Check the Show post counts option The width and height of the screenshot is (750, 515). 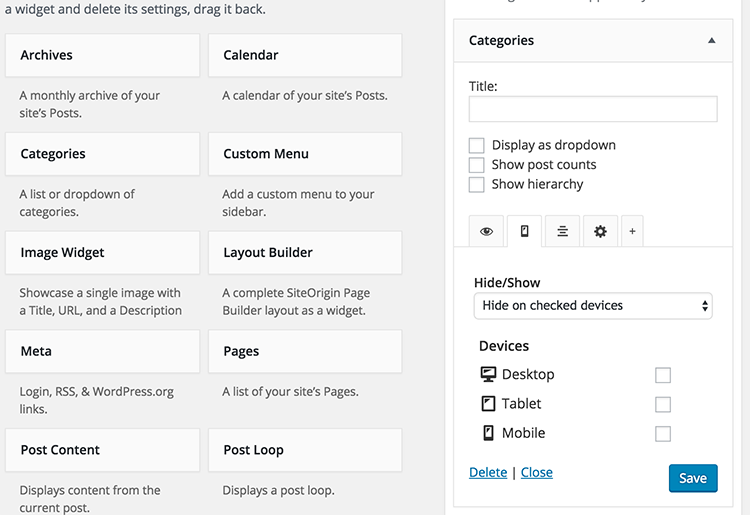coord(477,165)
